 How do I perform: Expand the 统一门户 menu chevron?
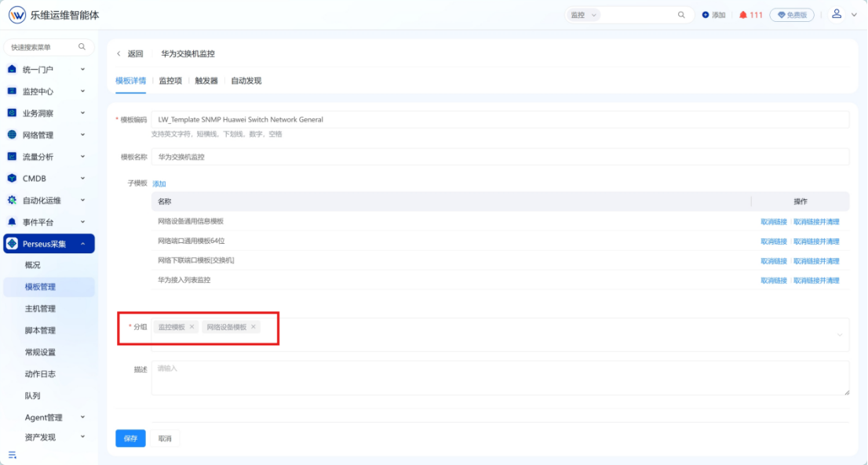click(x=82, y=69)
